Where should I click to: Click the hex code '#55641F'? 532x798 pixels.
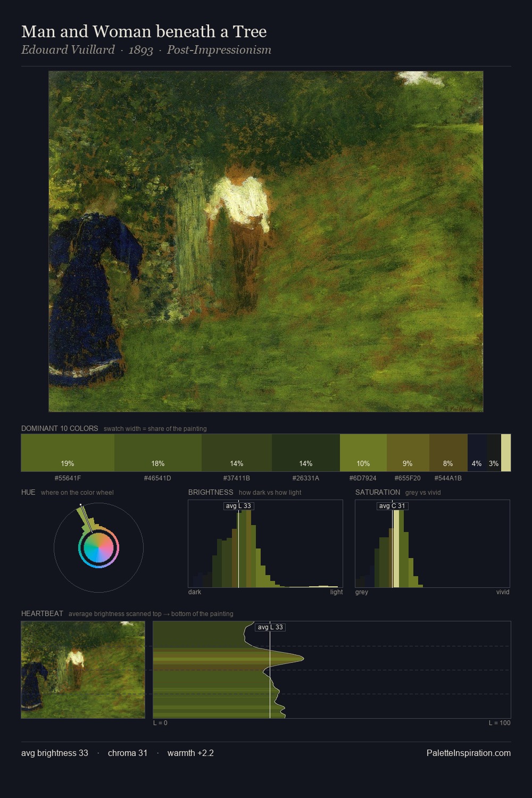tap(68, 478)
